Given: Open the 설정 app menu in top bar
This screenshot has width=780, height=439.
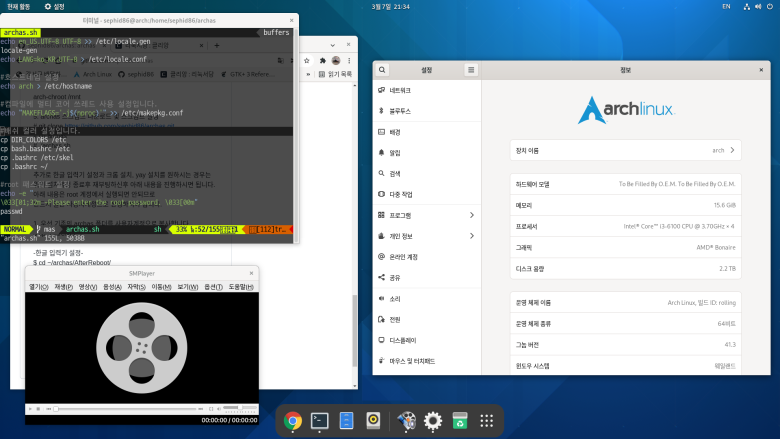Looking at the screenshot, I should pos(55,6).
